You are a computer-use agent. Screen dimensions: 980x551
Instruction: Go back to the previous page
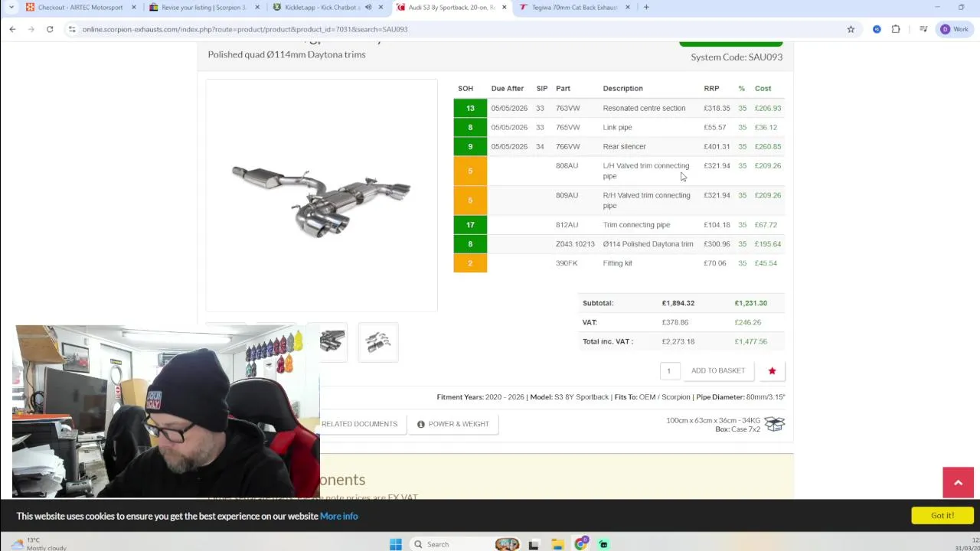(12, 29)
